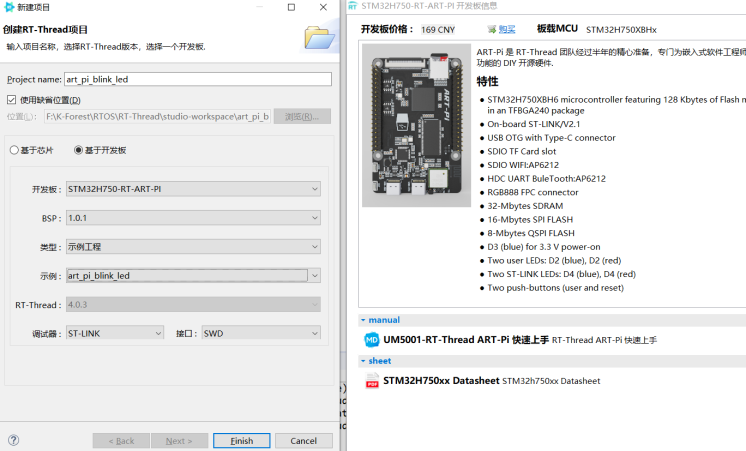Click the disabled Back button
The width and height of the screenshot is (746, 451).
pyautogui.click(x=121, y=441)
